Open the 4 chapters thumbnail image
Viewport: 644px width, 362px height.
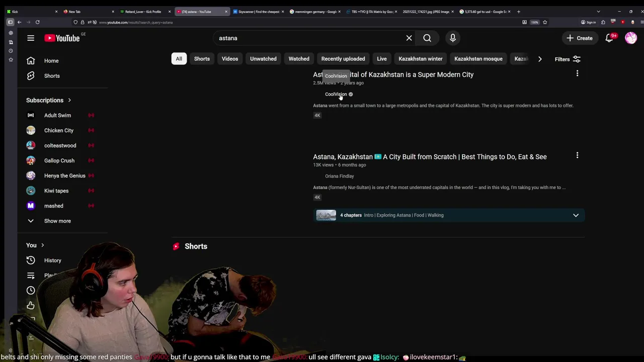pos(326,215)
